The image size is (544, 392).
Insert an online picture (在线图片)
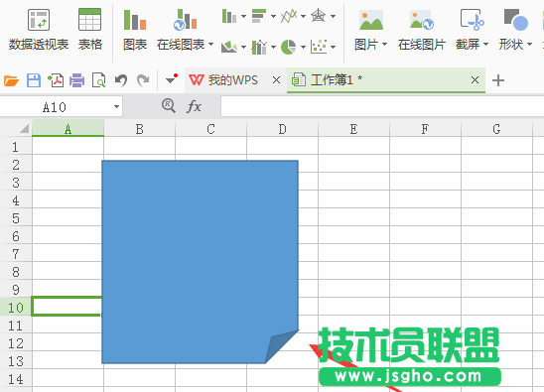(421, 30)
